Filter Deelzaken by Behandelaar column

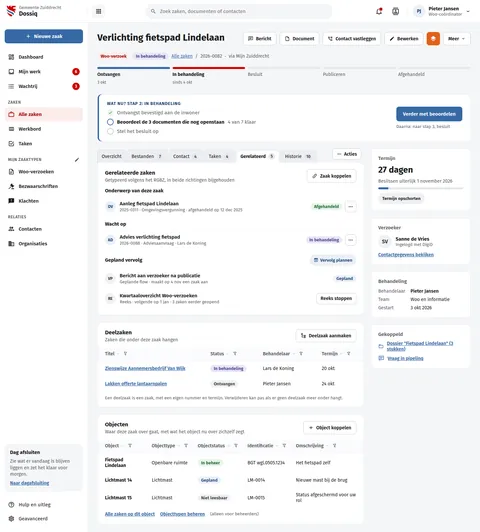pos(301,354)
